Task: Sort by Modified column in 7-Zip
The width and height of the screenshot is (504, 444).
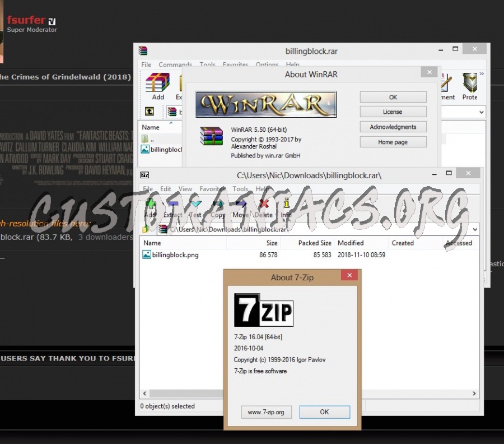Action: [362, 243]
